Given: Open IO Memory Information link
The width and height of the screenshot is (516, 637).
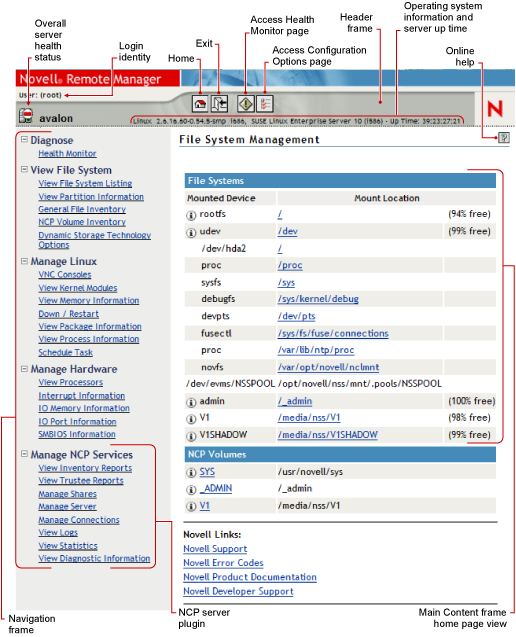Looking at the screenshot, I should [84, 408].
